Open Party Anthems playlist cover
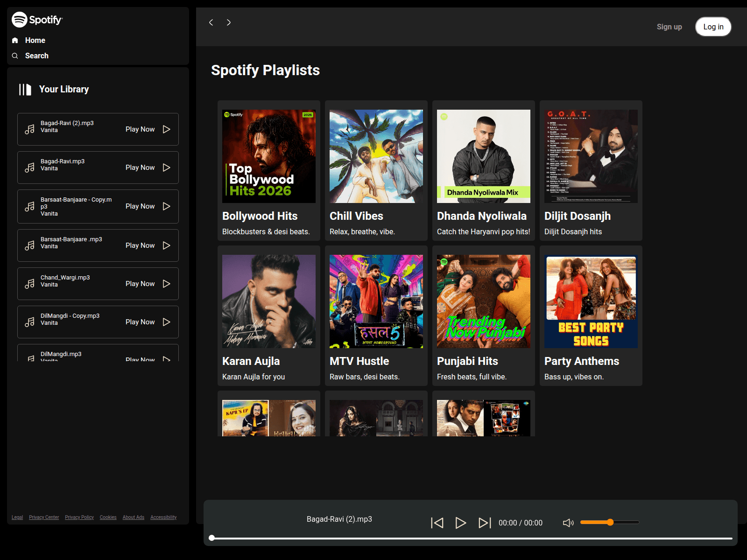This screenshot has height=560, width=747. point(591,301)
